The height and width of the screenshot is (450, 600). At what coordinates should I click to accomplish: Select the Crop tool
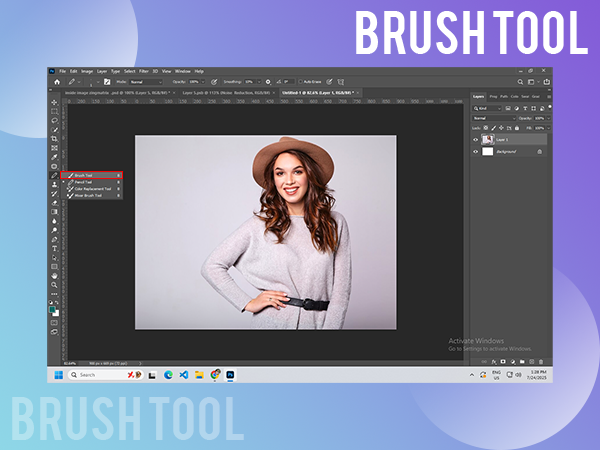(x=54, y=139)
